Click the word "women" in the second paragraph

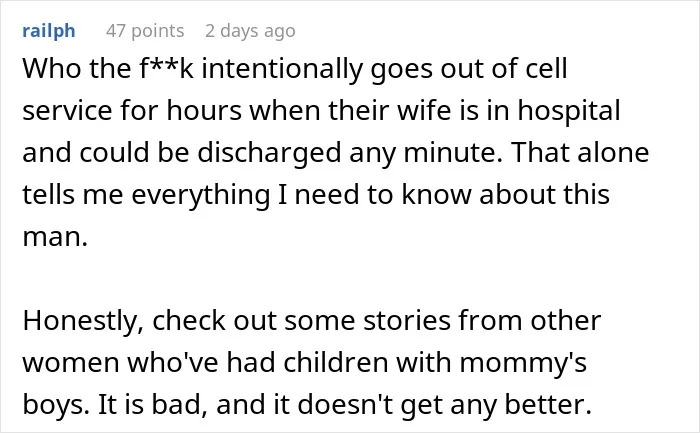(71, 363)
